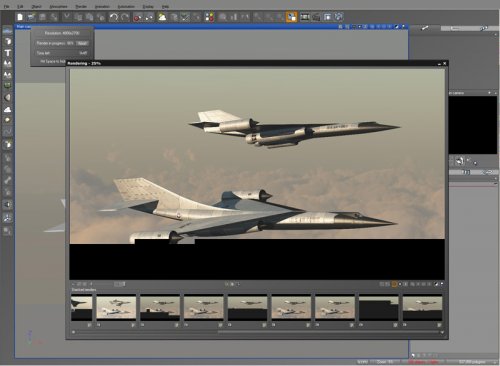Click the half-circle display icon in main view titlebar
Image resolution: width=500 pixels, height=366 pixels.
click(x=397, y=26)
